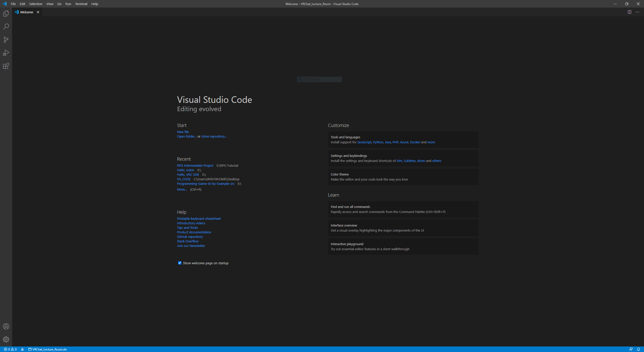The height and width of the screenshot is (352, 644).
Task: Open the Search view icon
Action: point(6,27)
